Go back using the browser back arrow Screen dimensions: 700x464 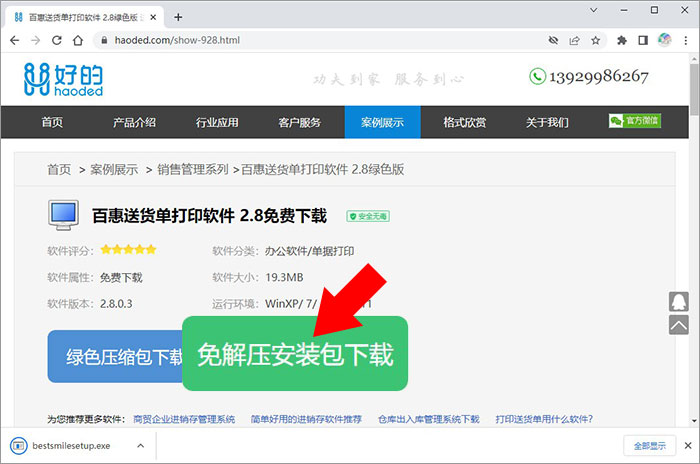[x=15, y=40]
